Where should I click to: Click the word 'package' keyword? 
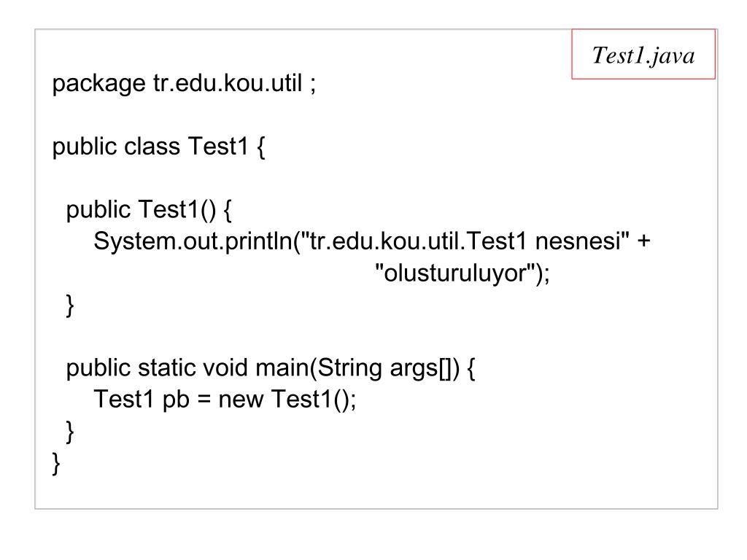coord(98,85)
